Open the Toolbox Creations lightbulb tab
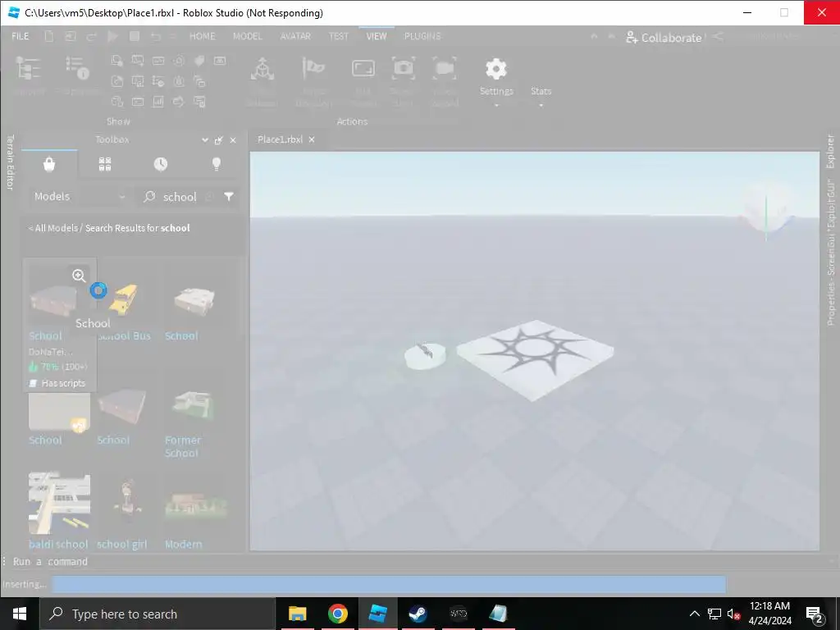840x630 pixels. pyautogui.click(x=217, y=164)
